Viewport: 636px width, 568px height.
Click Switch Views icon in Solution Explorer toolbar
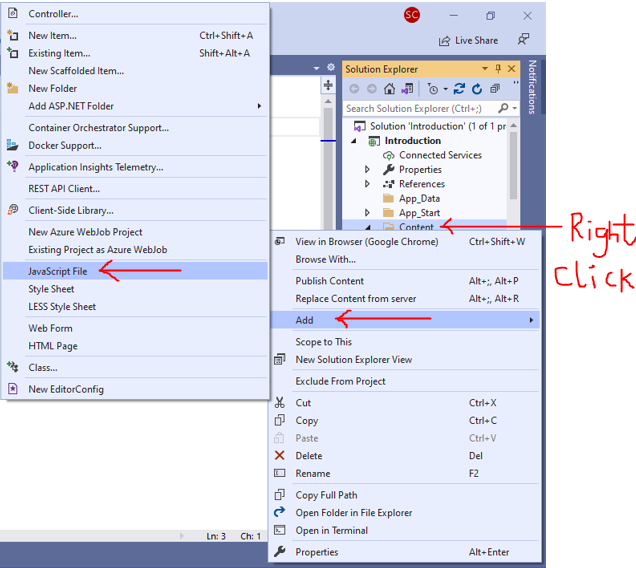[407, 88]
